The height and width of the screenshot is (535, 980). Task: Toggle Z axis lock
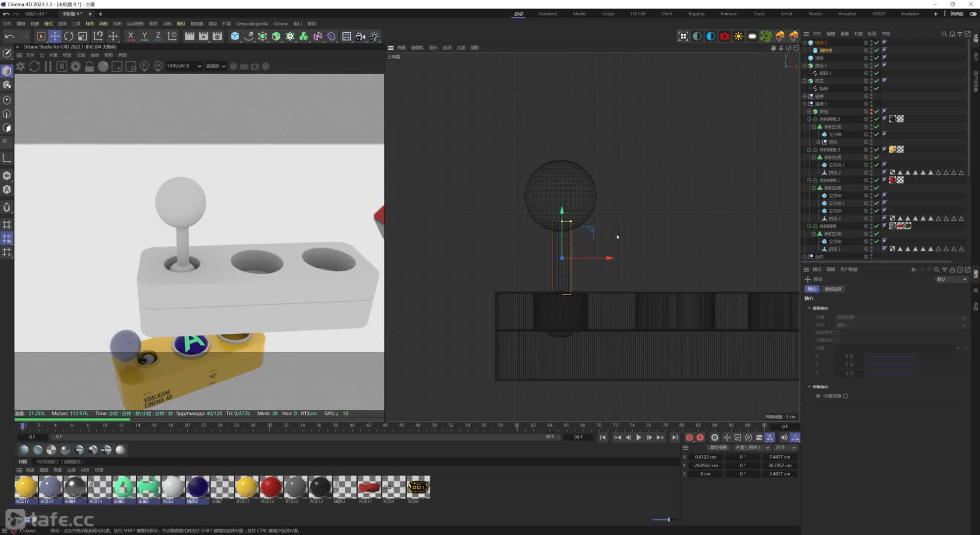pos(159,36)
